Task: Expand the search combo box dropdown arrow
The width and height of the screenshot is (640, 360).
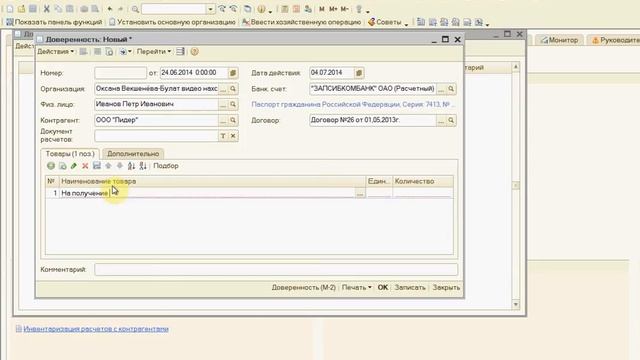Action: [210, 9]
